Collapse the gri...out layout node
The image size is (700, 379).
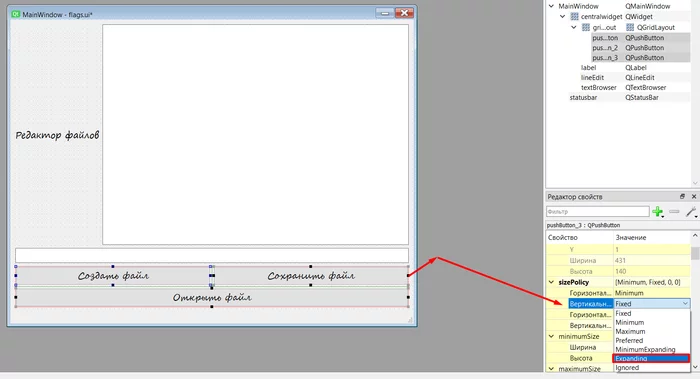click(574, 27)
